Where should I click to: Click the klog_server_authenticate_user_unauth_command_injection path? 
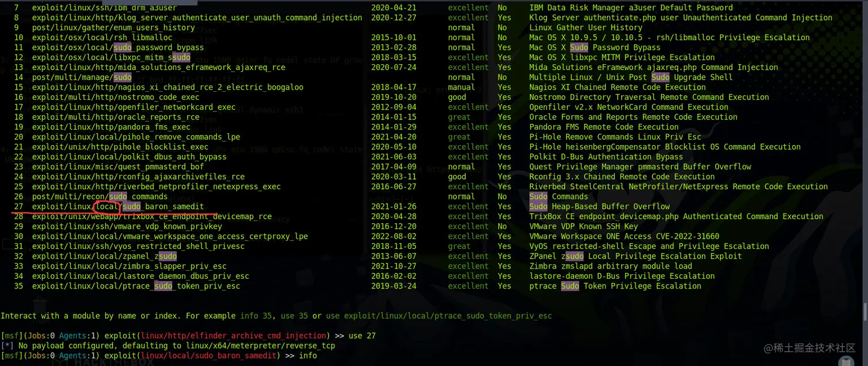[197, 18]
